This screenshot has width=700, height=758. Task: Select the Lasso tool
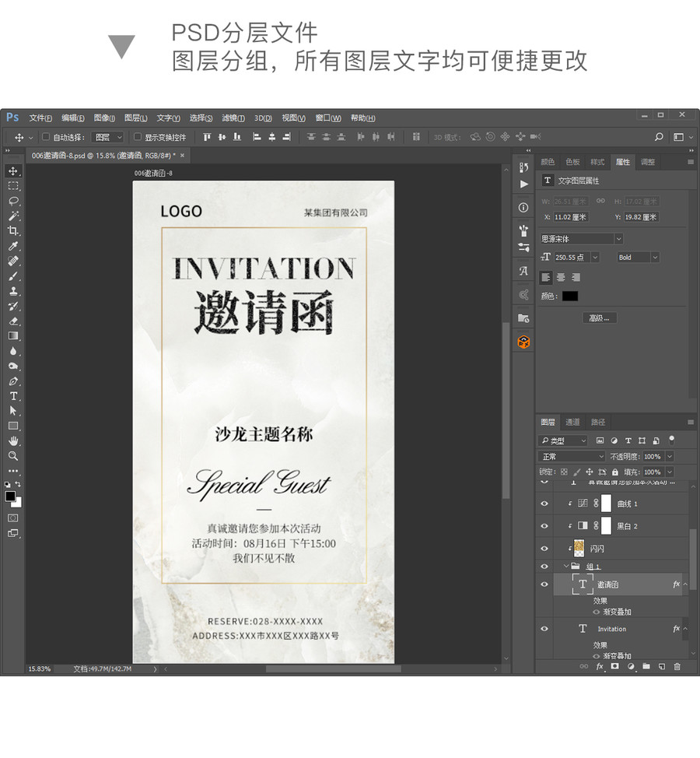(x=13, y=201)
